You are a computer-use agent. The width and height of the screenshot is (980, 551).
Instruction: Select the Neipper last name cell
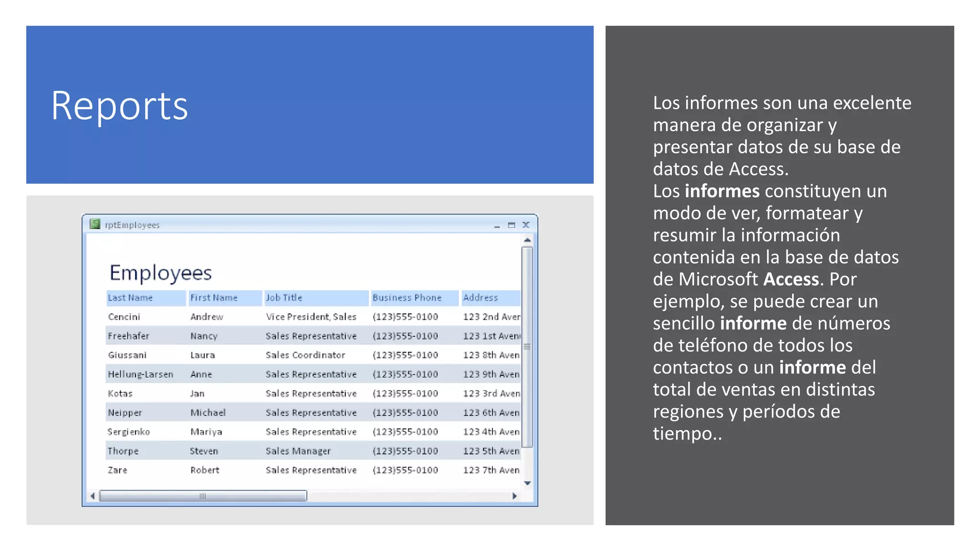click(125, 412)
